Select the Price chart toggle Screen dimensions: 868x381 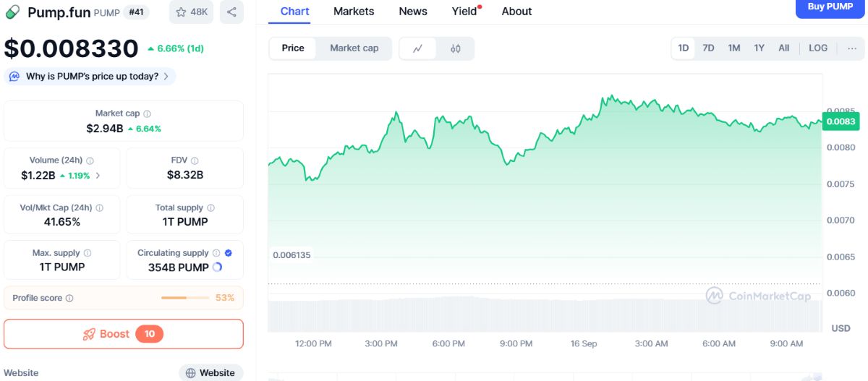pyautogui.click(x=293, y=48)
